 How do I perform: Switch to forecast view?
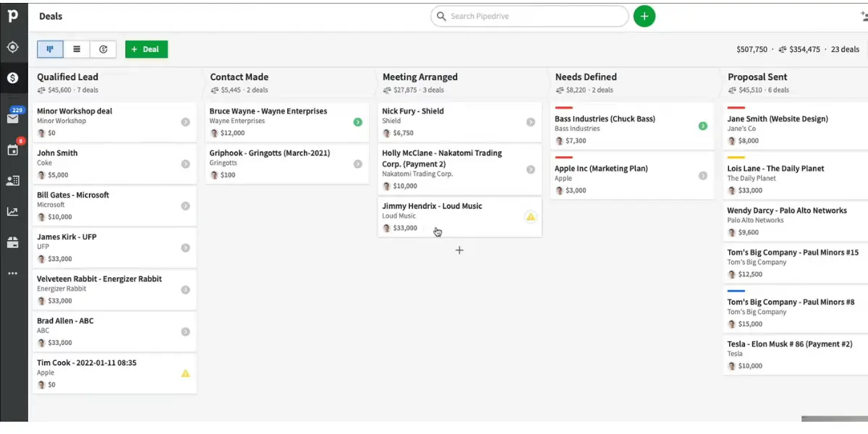(x=103, y=49)
